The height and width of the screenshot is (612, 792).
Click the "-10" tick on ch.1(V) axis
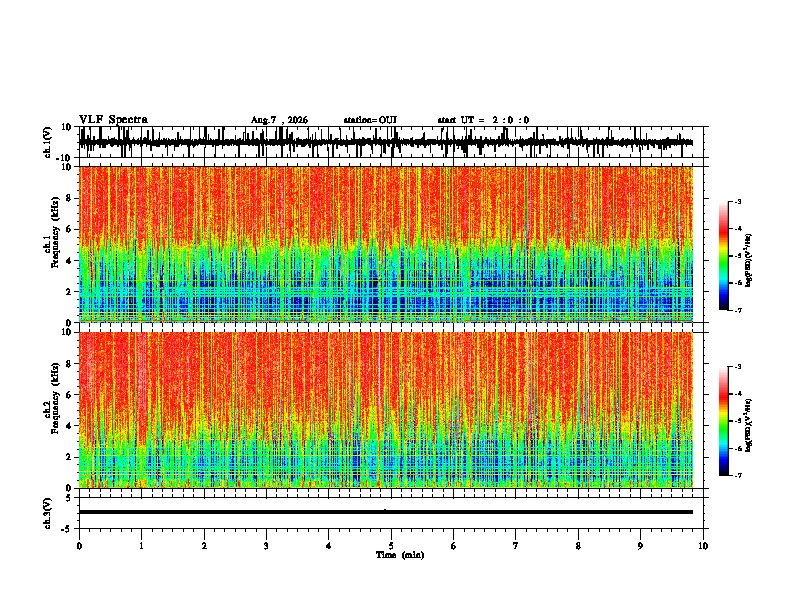tap(65, 159)
